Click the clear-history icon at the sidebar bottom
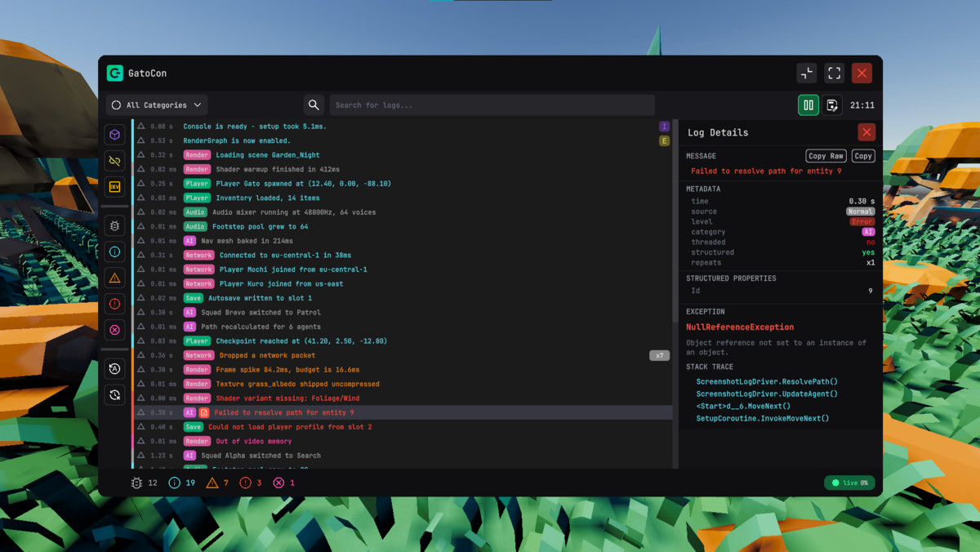Screen dimensions: 980x552 pyautogui.click(x=115, y=394)
